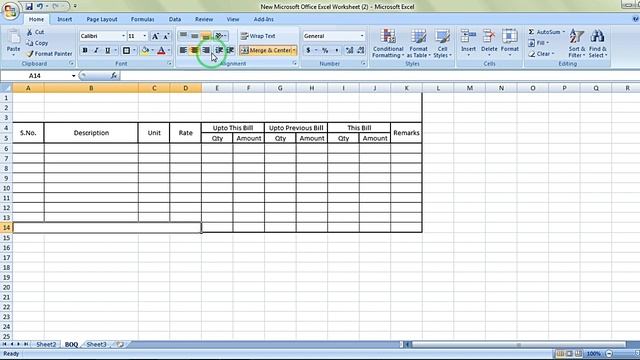Open the Review ribbon tab
The height and width of the screenshot is (360, 640).
[x=204, y=19]
